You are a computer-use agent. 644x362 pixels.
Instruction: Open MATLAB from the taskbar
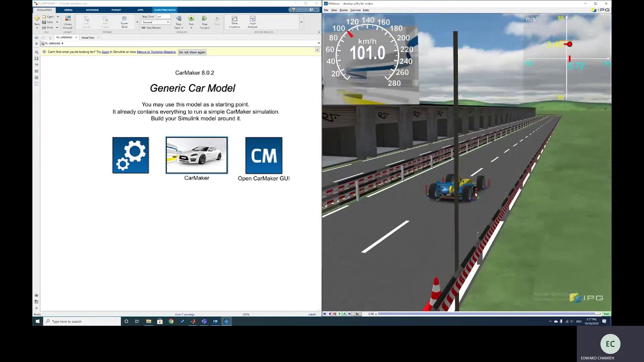coord(193,321)
